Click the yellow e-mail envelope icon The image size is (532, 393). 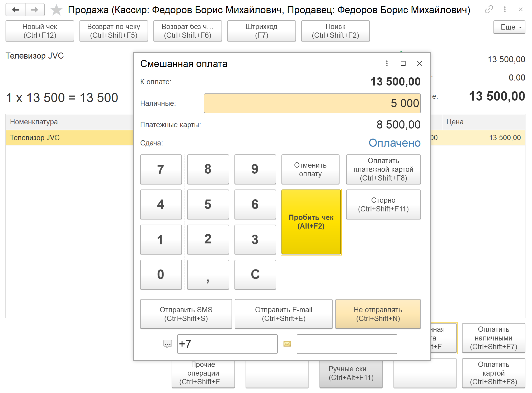(x=287, y=344)
